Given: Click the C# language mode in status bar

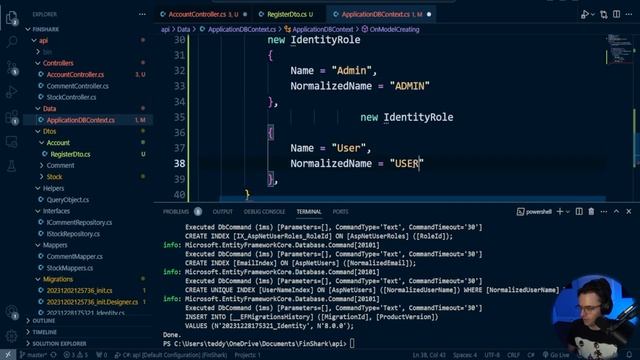Looking at the screenshot, I should [531, 355].
